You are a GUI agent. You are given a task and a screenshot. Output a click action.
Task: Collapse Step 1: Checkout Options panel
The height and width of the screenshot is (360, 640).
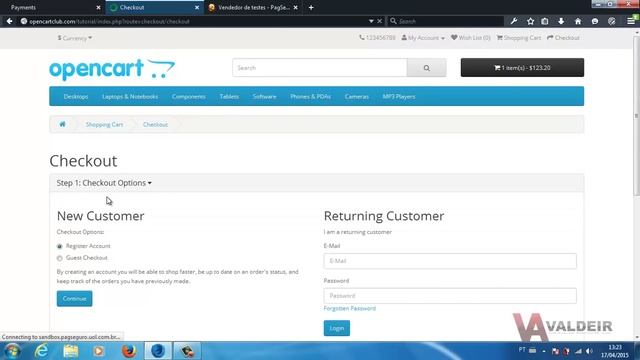[x=104, y=183]
